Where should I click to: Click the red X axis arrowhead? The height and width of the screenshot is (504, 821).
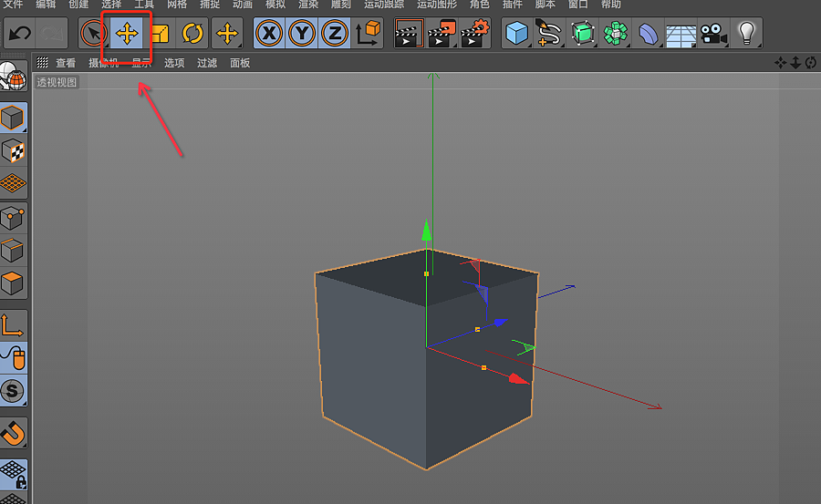[x=519, y=379]
